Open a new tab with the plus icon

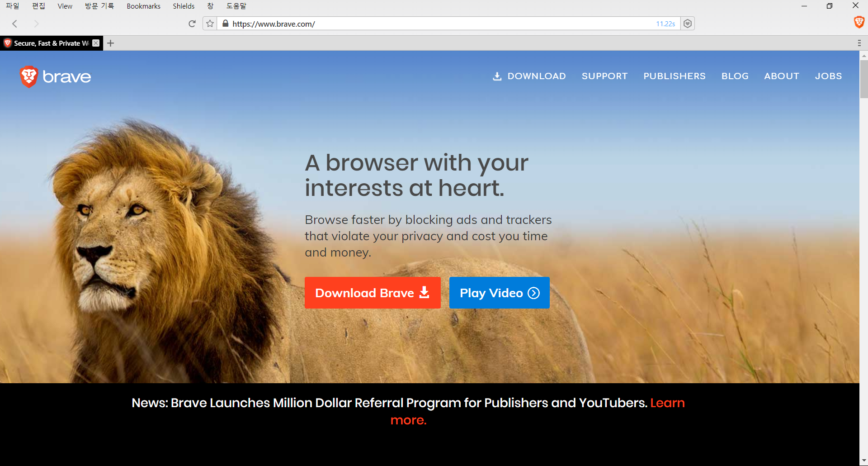pyautogui.click(x=111, y=43)
